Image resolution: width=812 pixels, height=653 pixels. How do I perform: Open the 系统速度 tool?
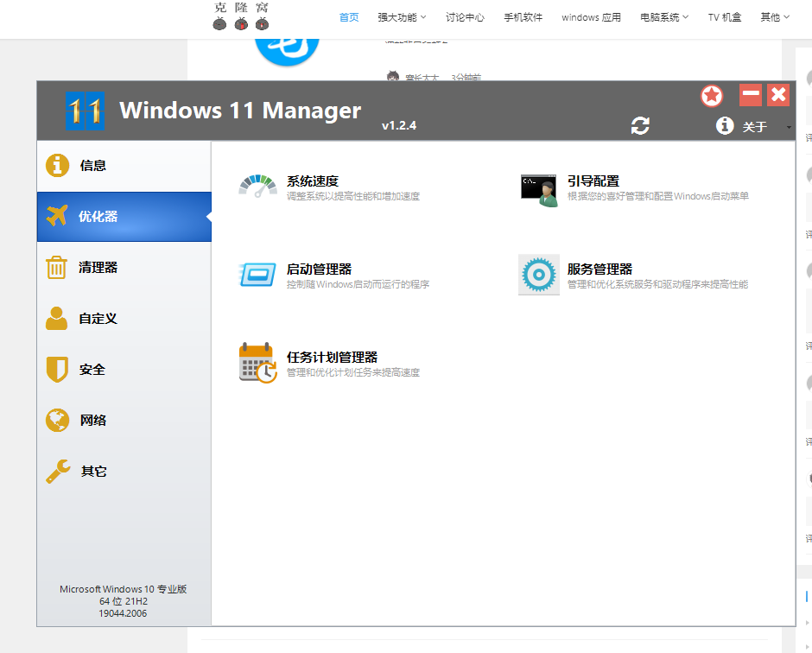coord(312,181)
